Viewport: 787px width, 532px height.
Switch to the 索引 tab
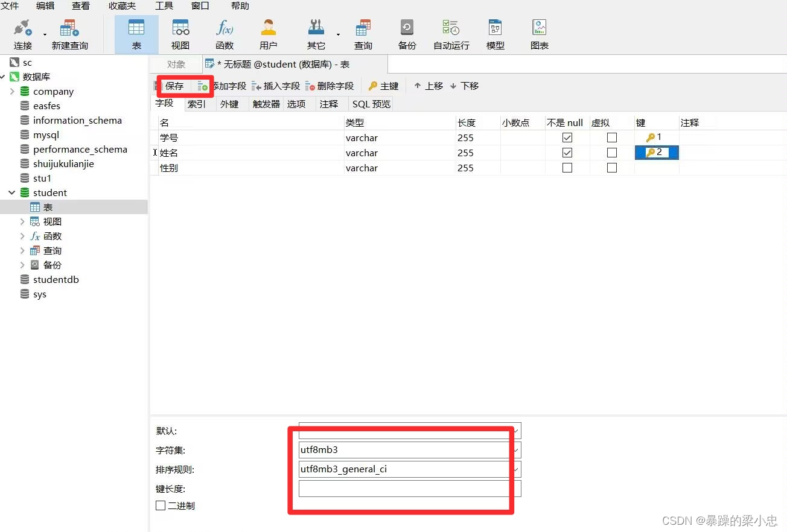(196, 103)
